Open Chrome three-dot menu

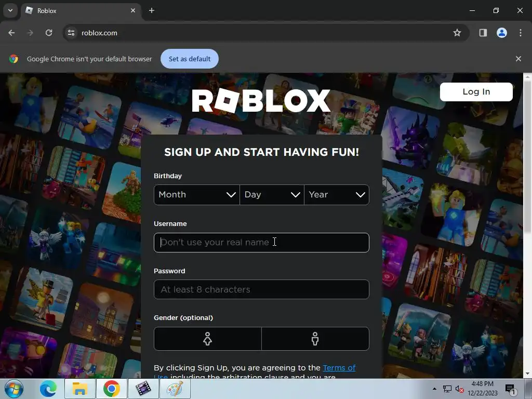tap(521, 33)
